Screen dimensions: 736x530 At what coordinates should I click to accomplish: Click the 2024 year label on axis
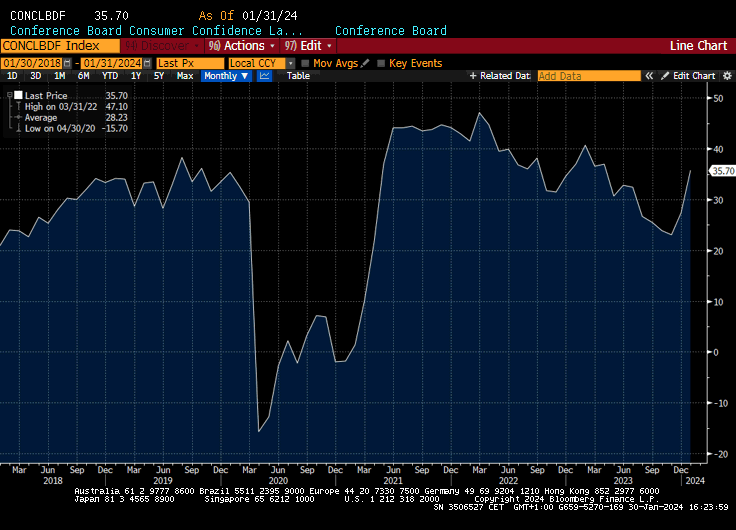(695, 480)
